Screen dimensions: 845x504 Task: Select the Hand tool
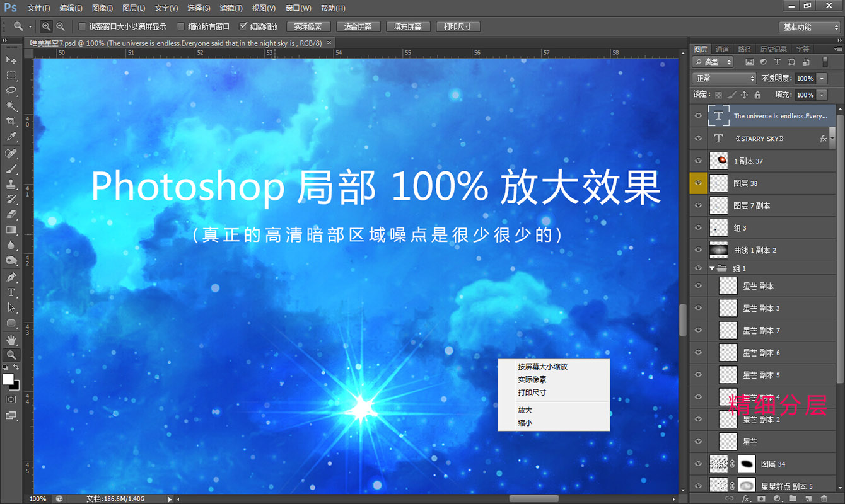click(x=11, y=340)
